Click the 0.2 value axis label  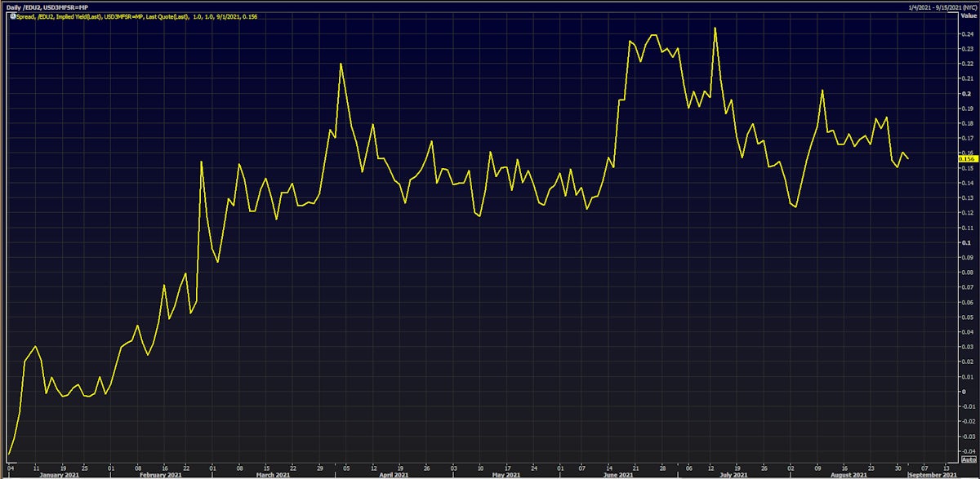pyautogui.click(x=967, y=93)
